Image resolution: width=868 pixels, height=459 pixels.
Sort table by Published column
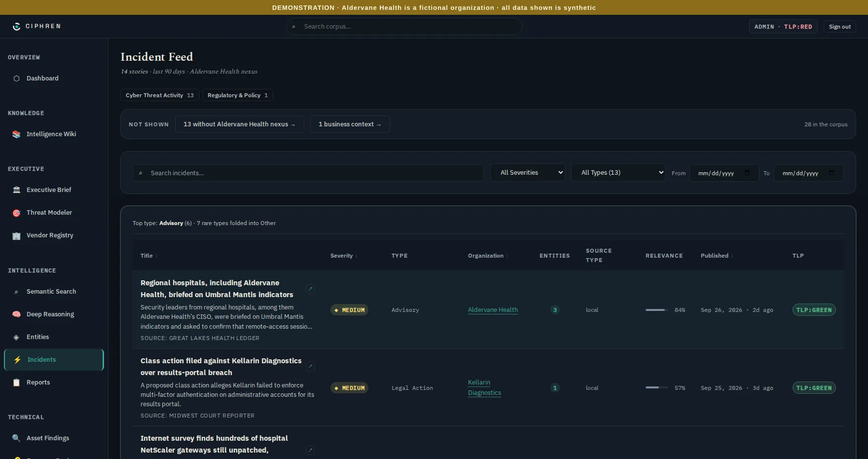(717, 256)
